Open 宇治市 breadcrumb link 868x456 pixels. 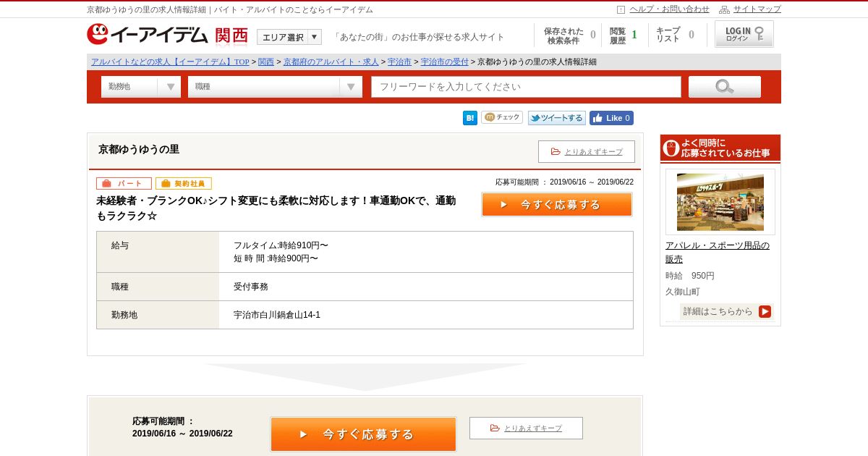point(399,62)
